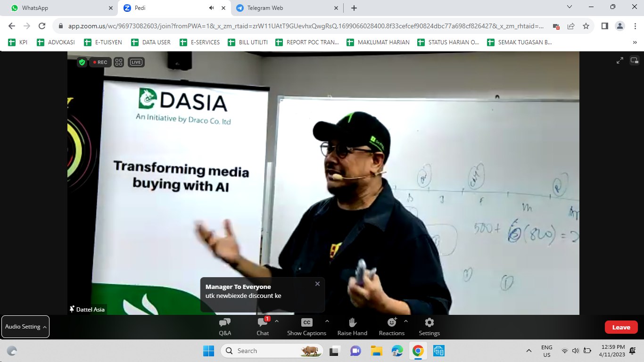Click the LIVE streaming badge

coord(136,62)
